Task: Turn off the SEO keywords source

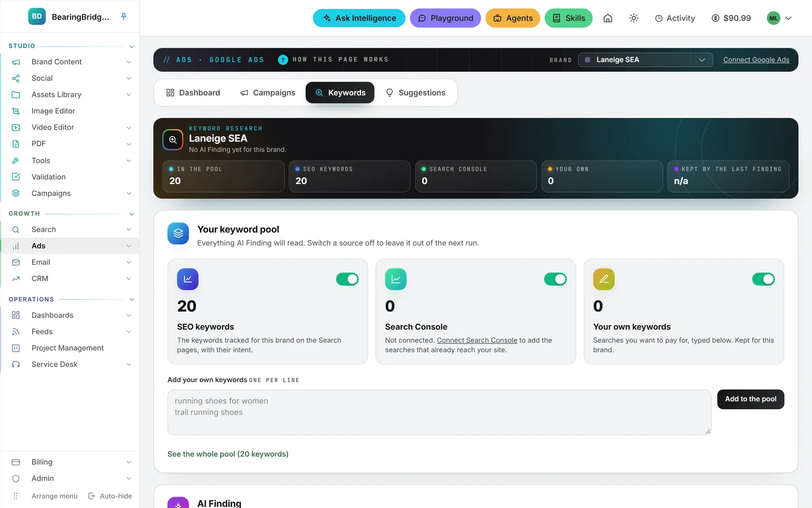Action: tap(347, 279)
